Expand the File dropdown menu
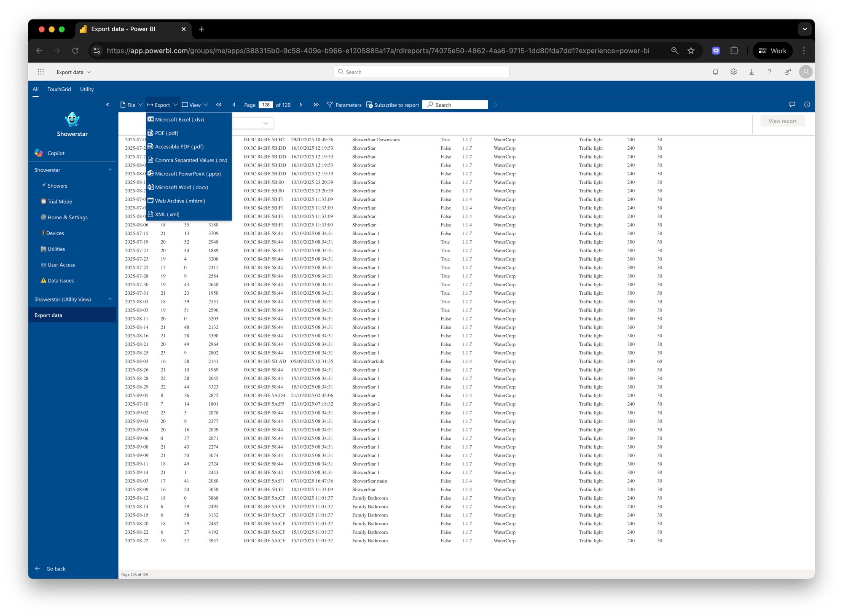This screenshot has height=616, width=843. [132, 105]
